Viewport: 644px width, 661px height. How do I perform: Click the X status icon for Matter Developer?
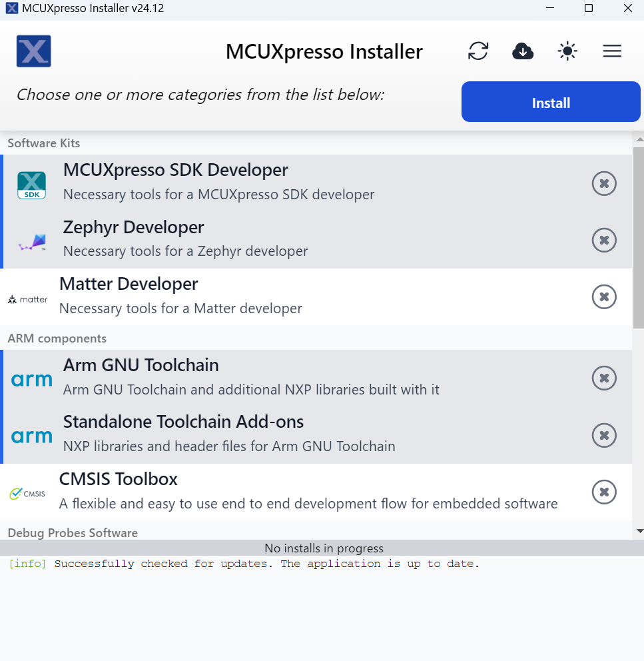click(x=604, y=297)
